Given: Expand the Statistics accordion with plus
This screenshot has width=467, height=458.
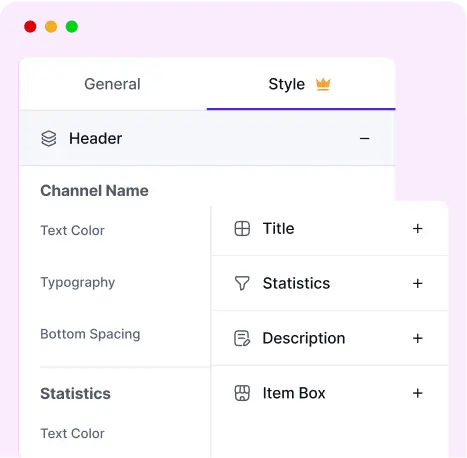Looking at the screenshot, I should click(418, 283).
